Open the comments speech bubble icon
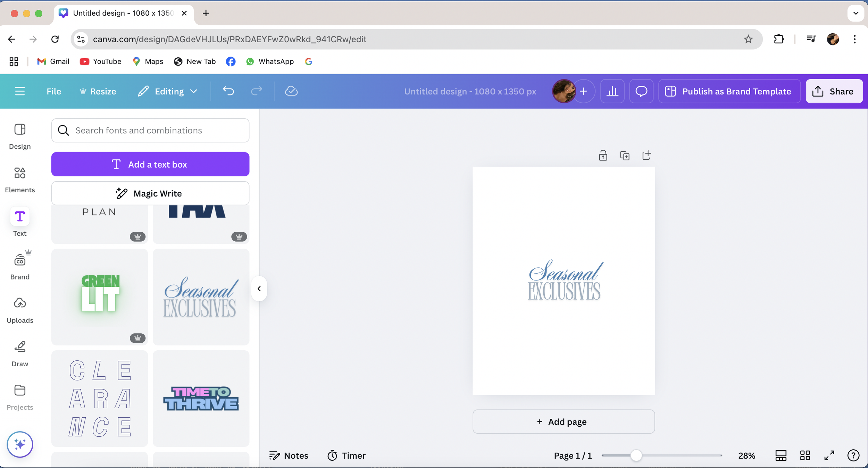The height and width of the screenshot is (468, 868). point(641,91)
